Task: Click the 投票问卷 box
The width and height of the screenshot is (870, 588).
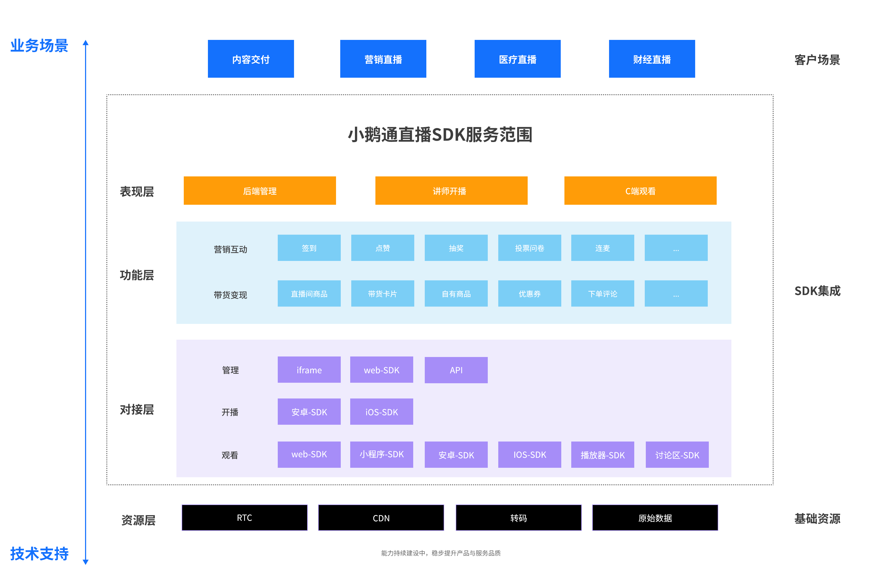Action: 529,248
